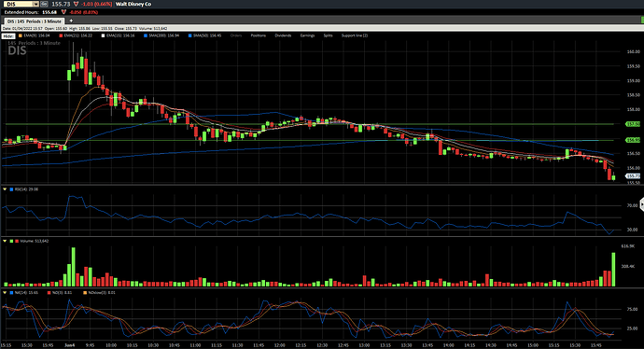
Task: Collapse the Volume panel triangle
Action: [5, 241]
